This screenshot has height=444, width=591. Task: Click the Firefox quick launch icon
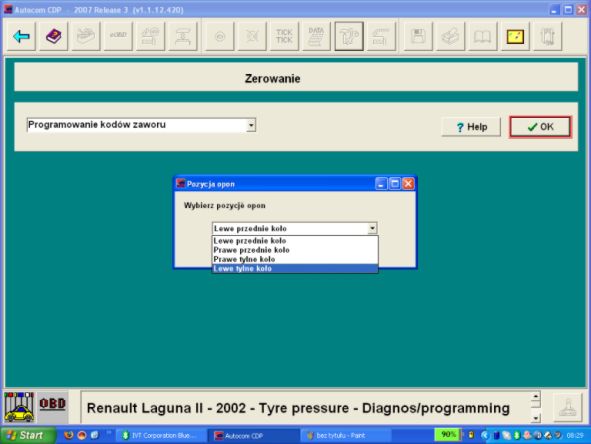69,435
